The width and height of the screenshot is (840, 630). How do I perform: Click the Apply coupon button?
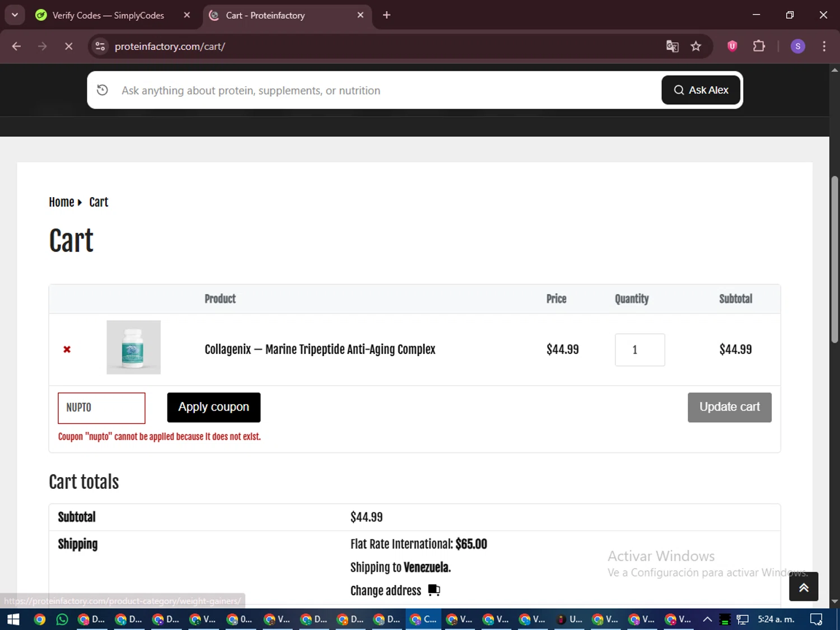pyautogui.click(x=214, y=407)
